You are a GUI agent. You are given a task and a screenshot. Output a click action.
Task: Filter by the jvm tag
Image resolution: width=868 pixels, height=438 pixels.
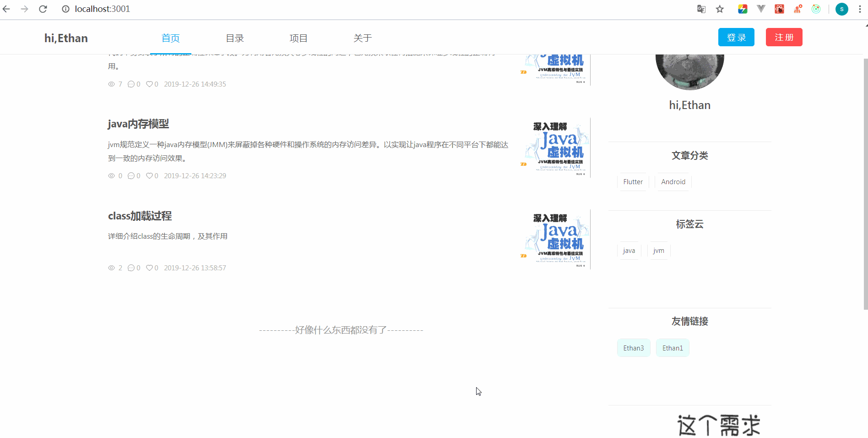pyautogui.click(x=659, y=251)
